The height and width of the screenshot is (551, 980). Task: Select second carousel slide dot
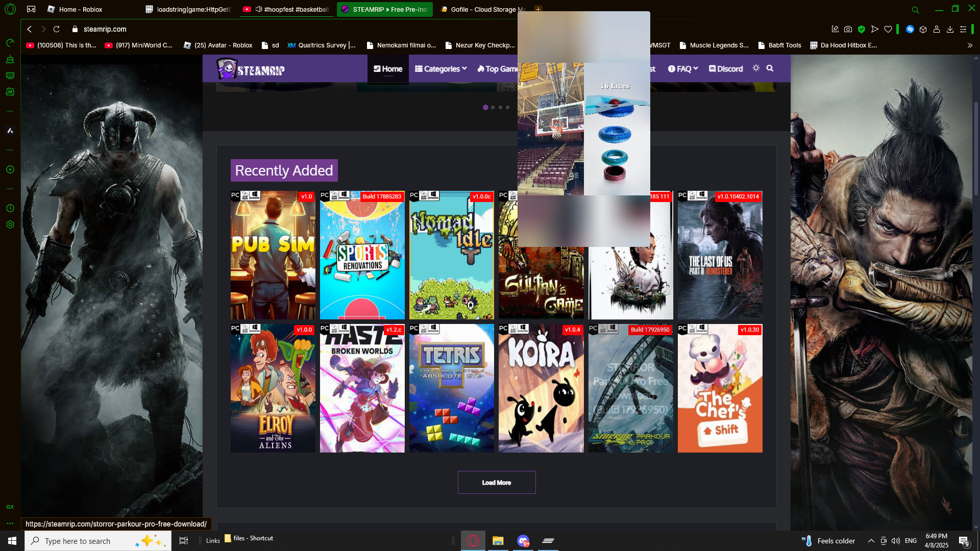coord(493,108)
